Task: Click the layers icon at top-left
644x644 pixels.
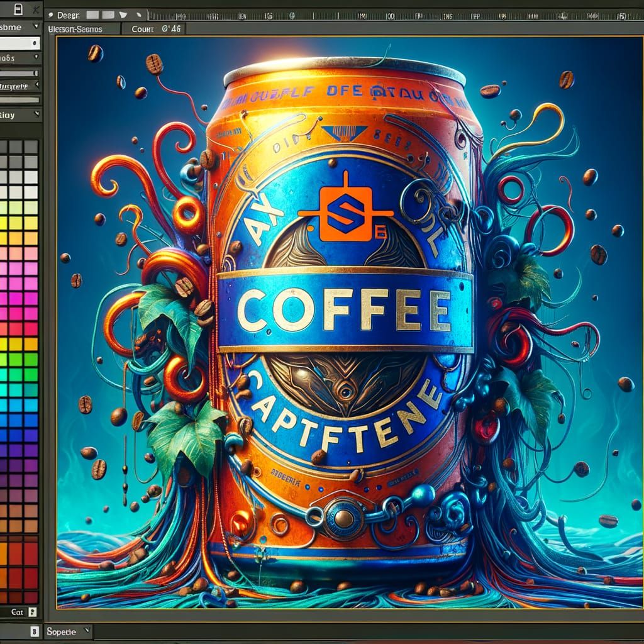Action: pos(18,9)
